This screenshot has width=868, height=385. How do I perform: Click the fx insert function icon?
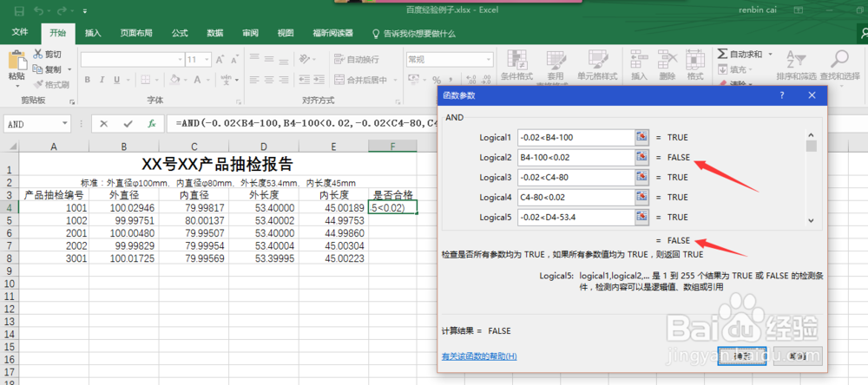pos(152,124)
